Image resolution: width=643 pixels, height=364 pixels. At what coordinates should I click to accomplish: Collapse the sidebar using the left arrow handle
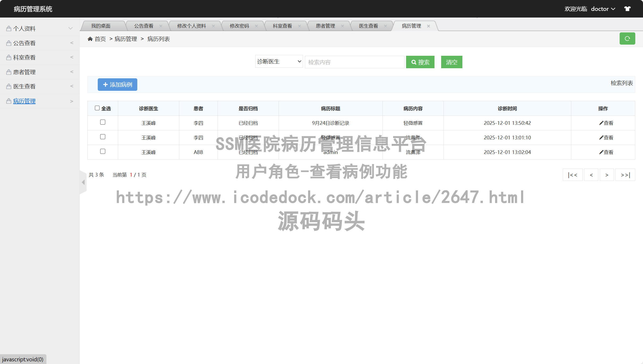[x=83, y=182]
